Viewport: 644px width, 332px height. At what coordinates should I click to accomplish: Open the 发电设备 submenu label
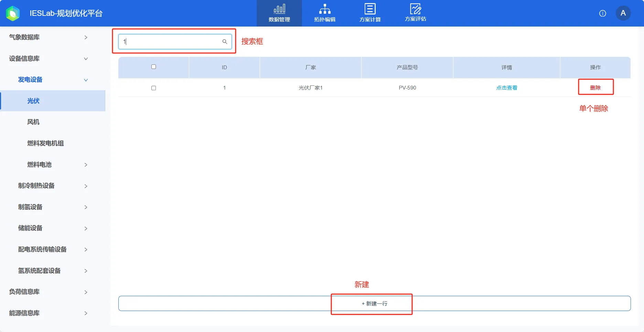(30, 80)
